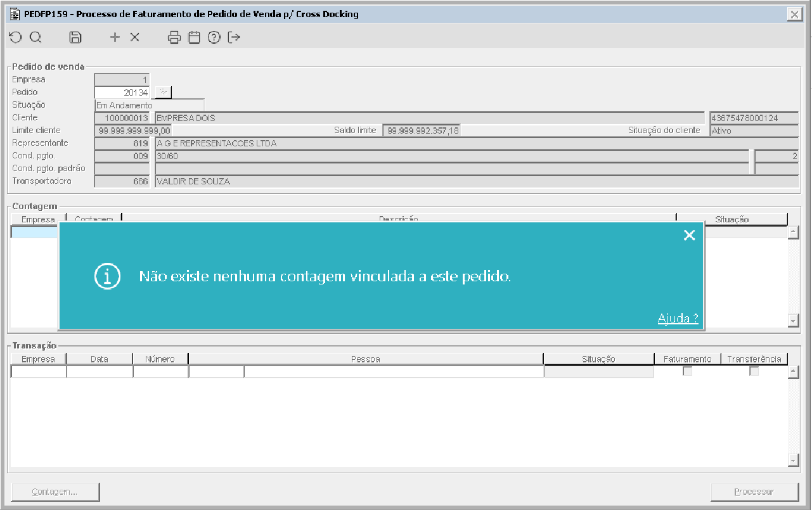Open the calendar toolbar icon
Viewport: 812px width, 510px height.
pyautogui.click(x=194, y=37)
